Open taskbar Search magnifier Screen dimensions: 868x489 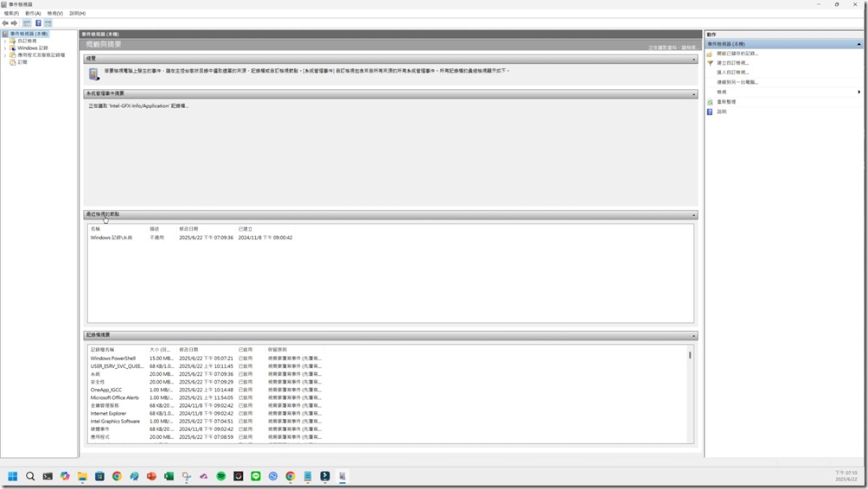(30, 476)
